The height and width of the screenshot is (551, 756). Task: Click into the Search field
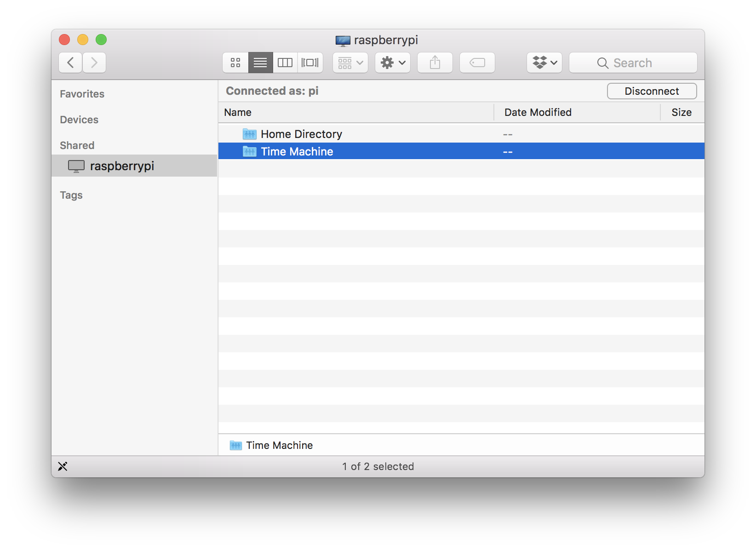click(x=633, y=63)
